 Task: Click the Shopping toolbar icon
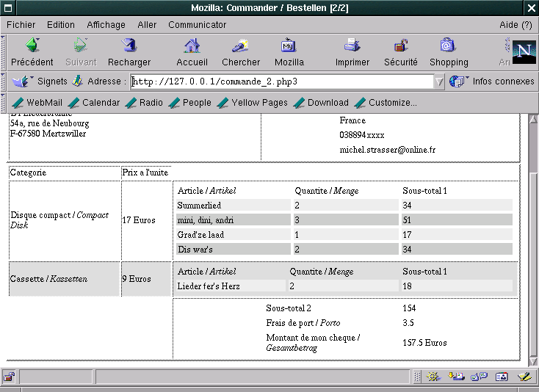pos(449,46)
